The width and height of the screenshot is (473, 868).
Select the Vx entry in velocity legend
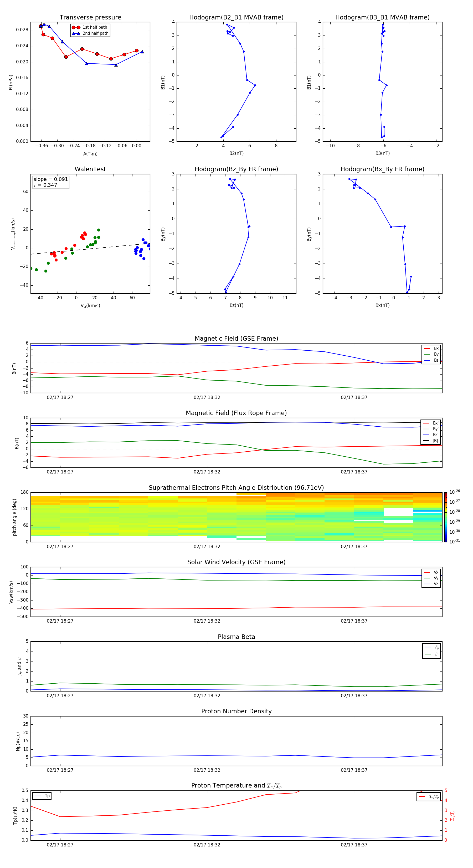tap(431, 573)
